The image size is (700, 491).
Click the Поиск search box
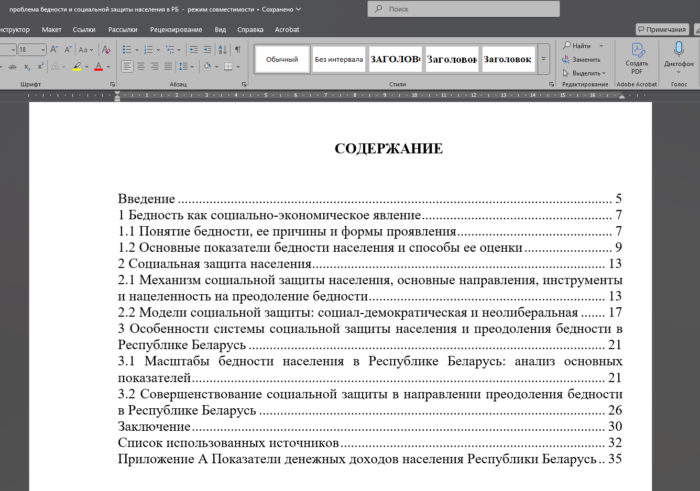pos(463,9)
